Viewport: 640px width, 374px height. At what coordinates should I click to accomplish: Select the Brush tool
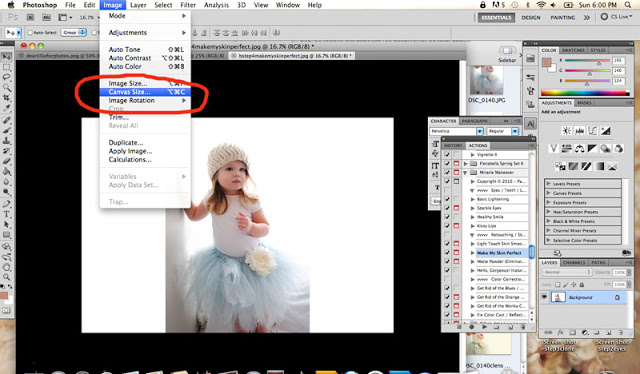pos(7,130)
